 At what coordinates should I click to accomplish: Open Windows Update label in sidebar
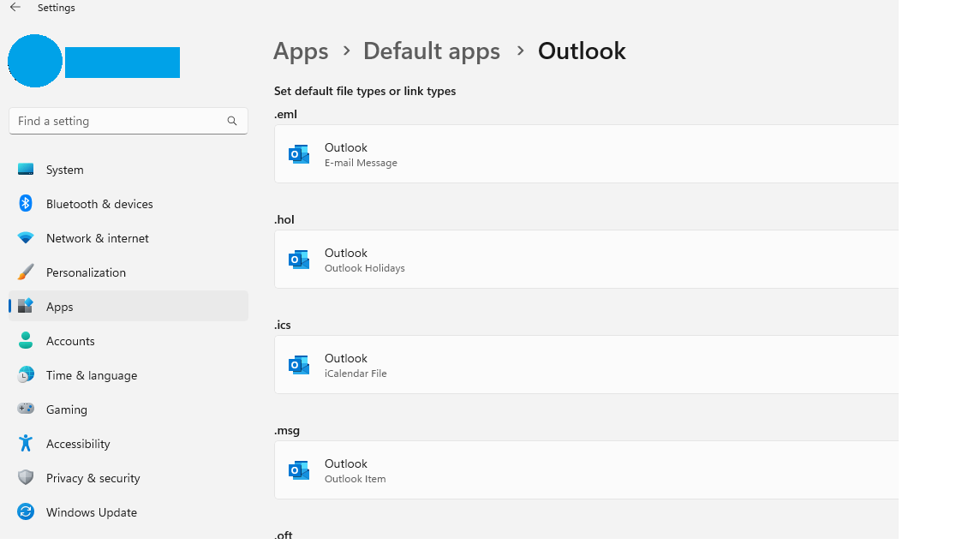(x=92, y=512)
